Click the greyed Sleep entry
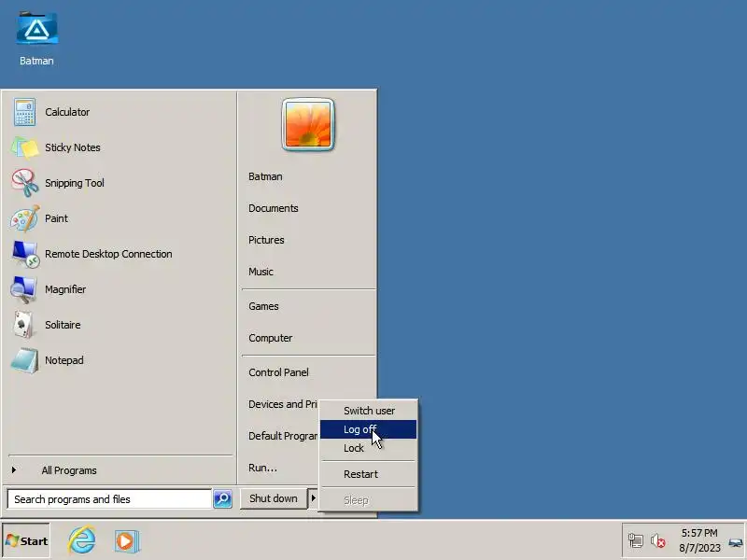This screenshot has height=560, width=747. pyautogui.click(x=368, y=500)
